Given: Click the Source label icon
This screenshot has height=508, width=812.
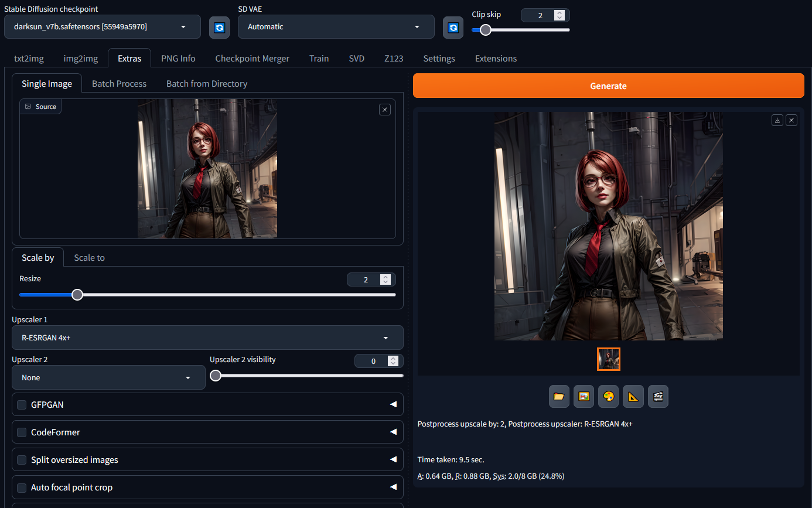Looking at the screenshot, I should point(28,107).
